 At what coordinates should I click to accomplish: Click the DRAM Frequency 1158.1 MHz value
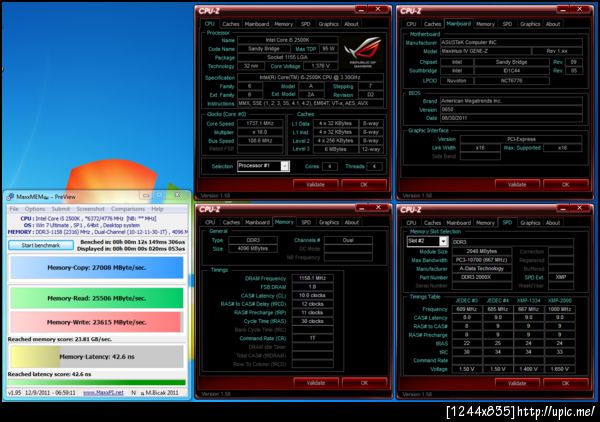point(312,278)
